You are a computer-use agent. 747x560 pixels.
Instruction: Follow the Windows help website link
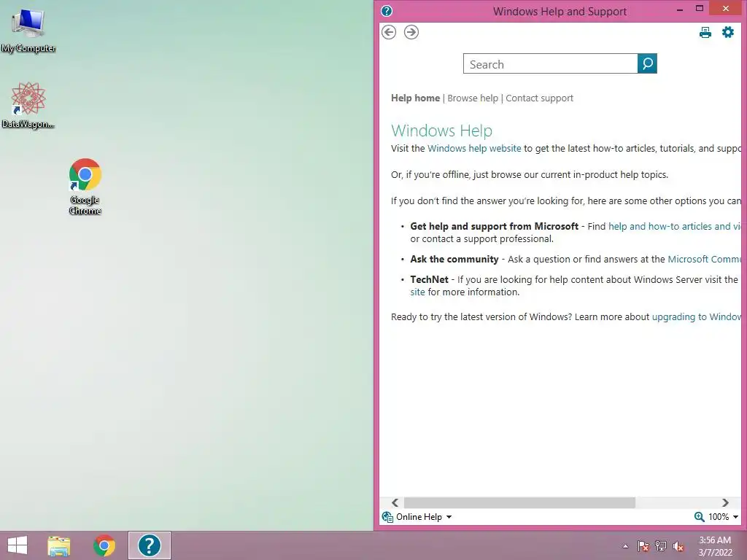(x=474, y=149)
